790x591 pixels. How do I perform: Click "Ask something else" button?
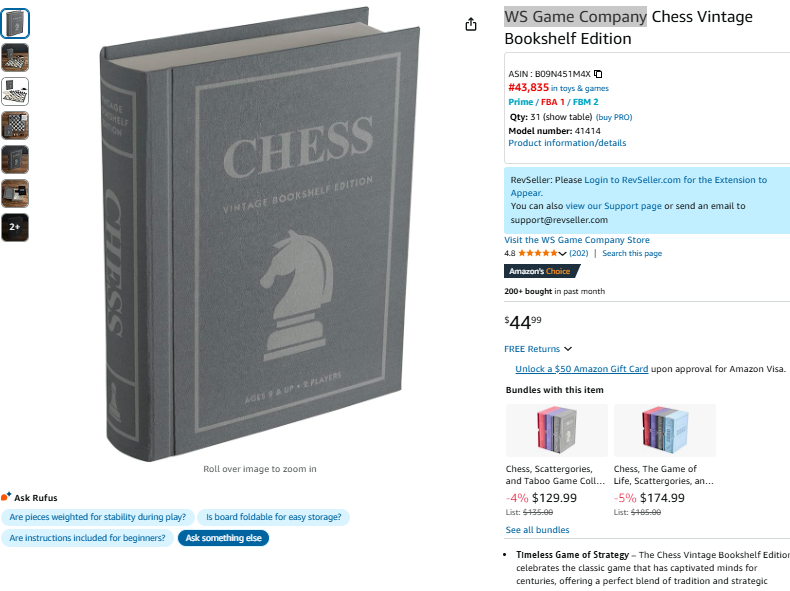coord(223,538)
